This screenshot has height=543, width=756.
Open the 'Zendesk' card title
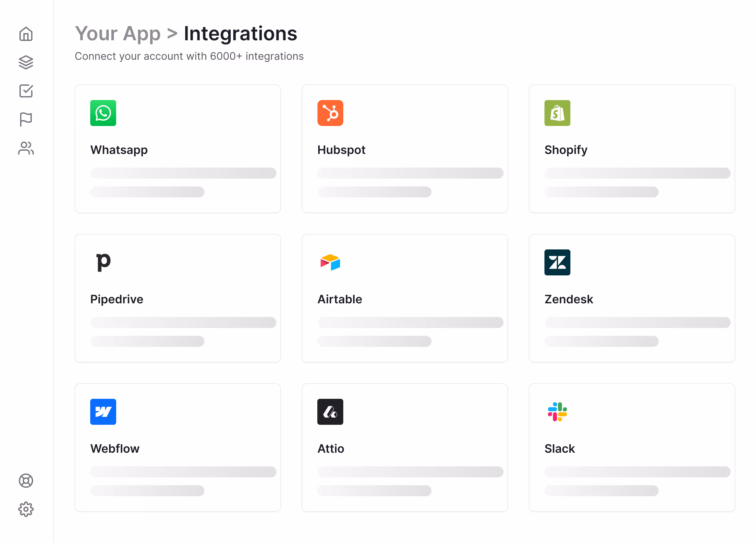click(x=569, y=299)
